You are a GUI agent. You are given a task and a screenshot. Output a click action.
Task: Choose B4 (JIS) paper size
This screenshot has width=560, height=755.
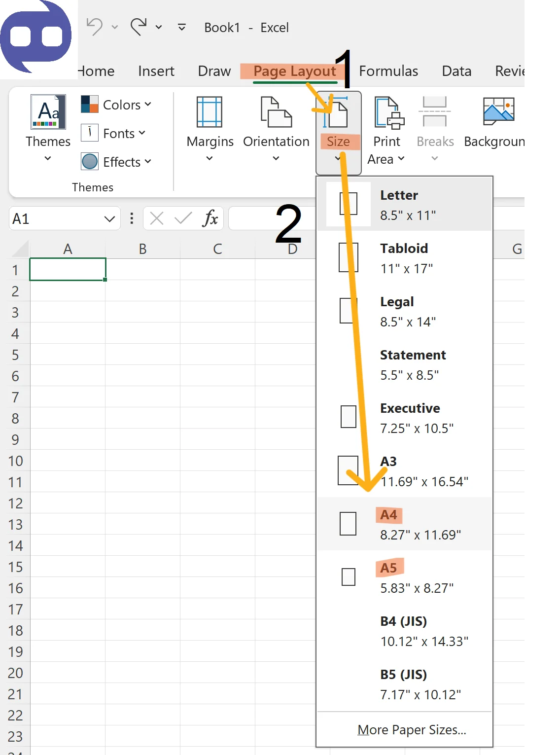[405, 630]
